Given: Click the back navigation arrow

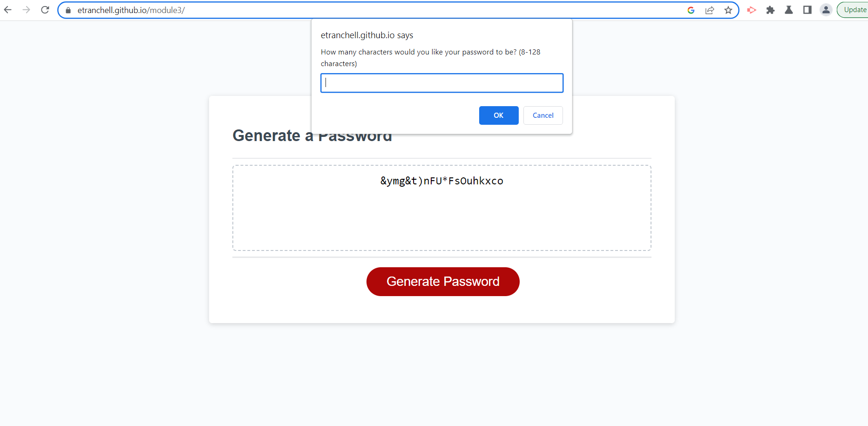Looking at the screenshot, I should 7,9.
